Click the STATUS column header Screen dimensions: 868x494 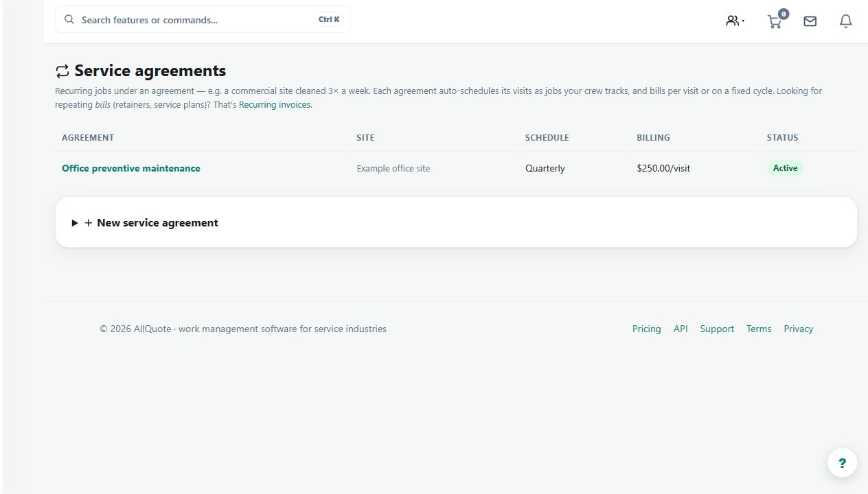click(x=783, y=138)
